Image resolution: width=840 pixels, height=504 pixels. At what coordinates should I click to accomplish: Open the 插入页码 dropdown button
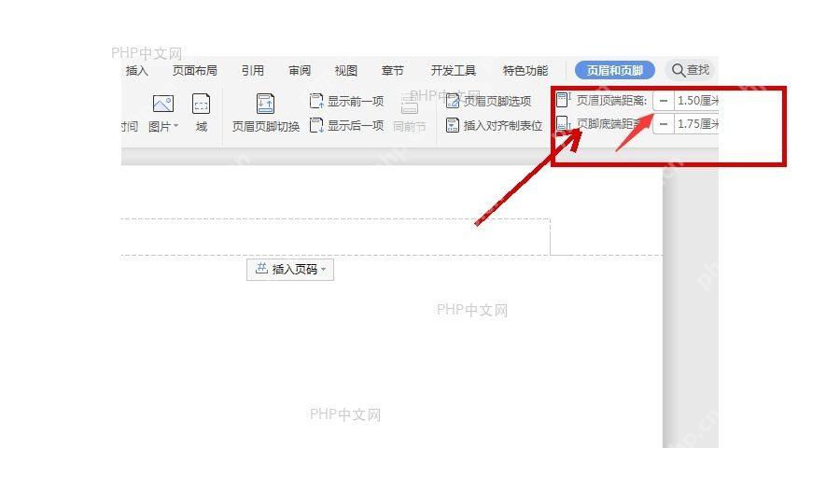(290, 270)
